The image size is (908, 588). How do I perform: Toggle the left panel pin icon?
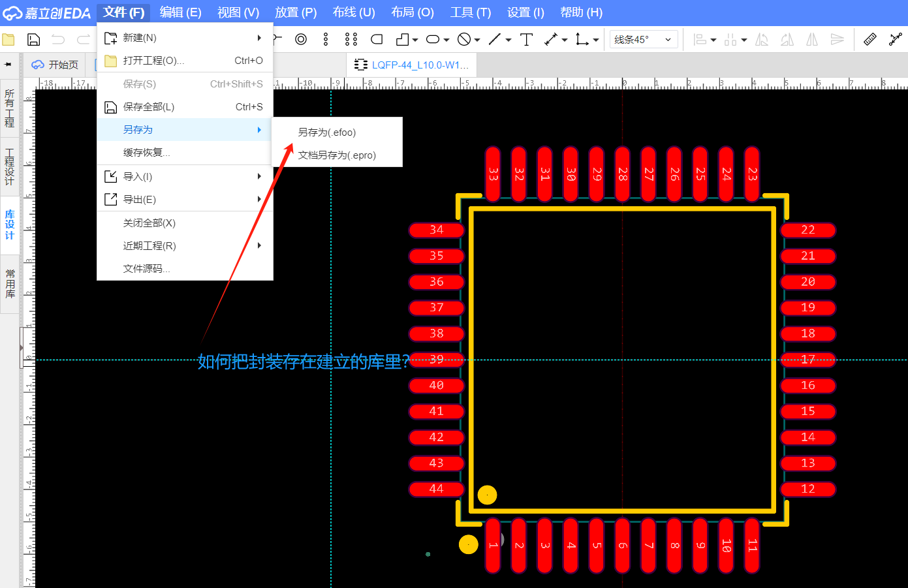click(8, 65)
